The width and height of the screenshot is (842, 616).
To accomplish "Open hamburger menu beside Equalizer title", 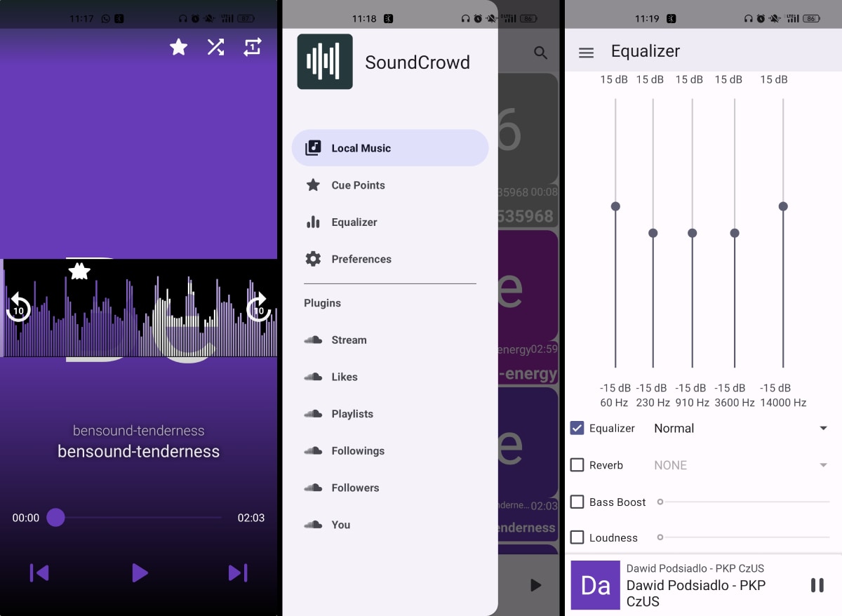I will tap(586, 52).
